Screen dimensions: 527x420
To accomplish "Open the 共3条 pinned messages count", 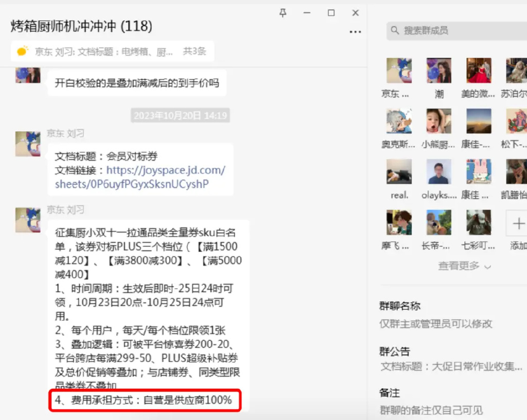I will pos(194,51).
